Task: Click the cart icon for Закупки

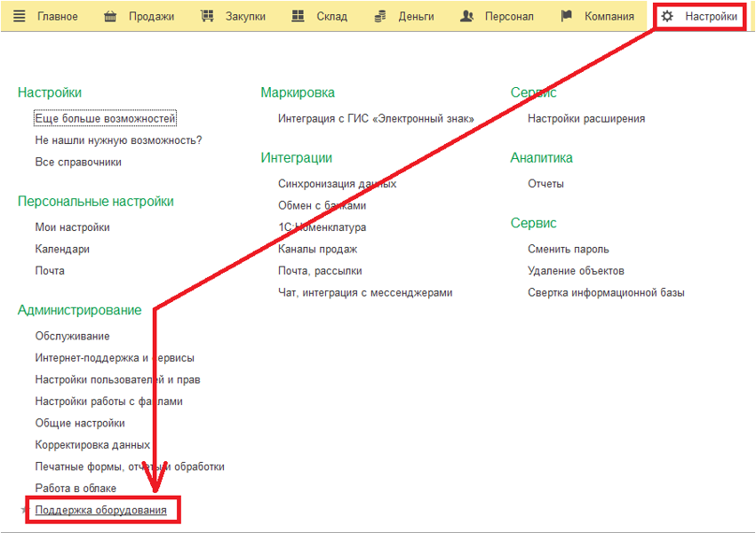Action: point(207,16)
